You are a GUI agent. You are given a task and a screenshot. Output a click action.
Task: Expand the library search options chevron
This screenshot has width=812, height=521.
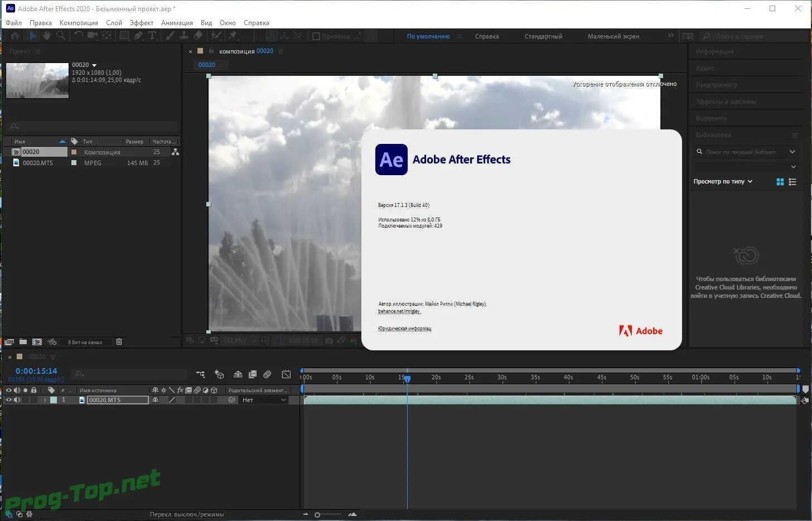(792, 152)
